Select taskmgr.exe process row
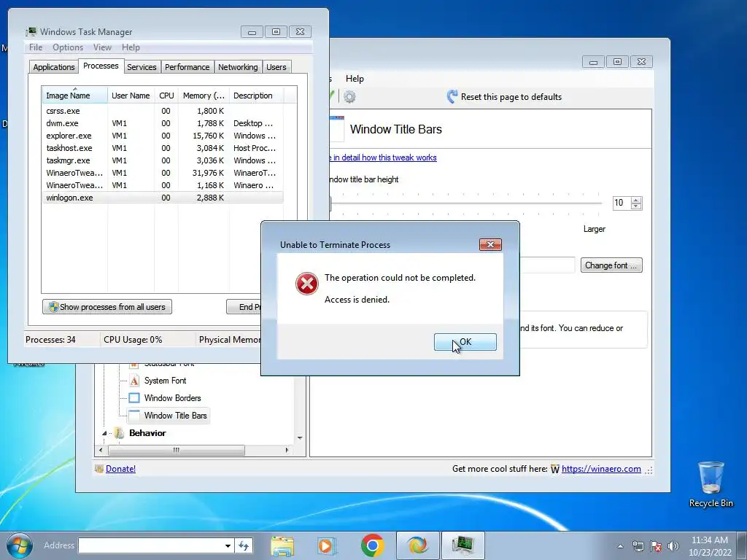Screen dimensions: 747x560 point(163,160)
